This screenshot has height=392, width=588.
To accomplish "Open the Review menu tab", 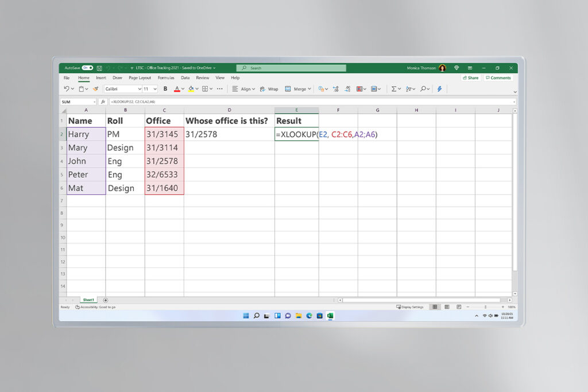I will pyautogui.click(x=203, y=77).
